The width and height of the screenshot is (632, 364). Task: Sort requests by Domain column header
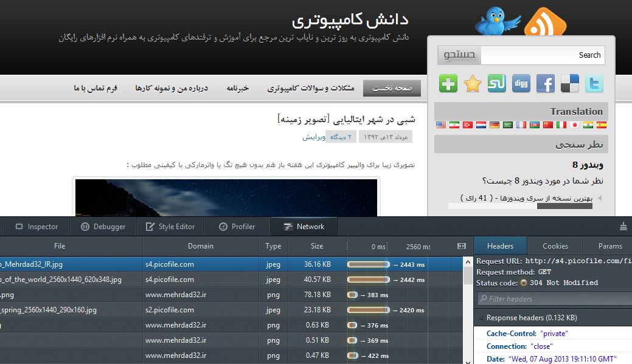[200, 246]
